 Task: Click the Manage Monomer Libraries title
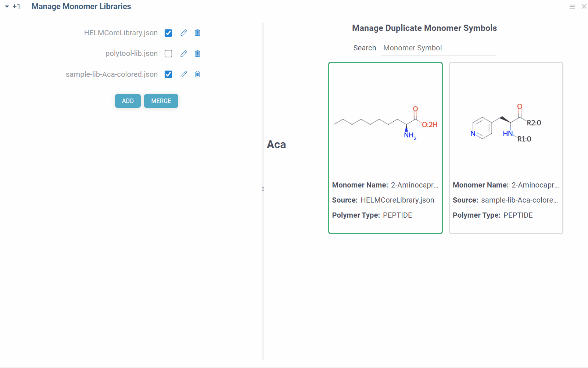(x=81, y=6)
